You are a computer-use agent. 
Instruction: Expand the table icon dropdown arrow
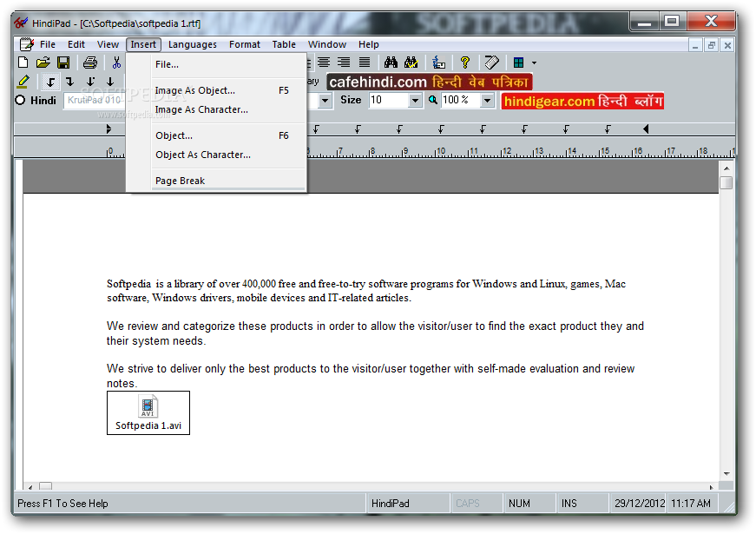[534, 63]
